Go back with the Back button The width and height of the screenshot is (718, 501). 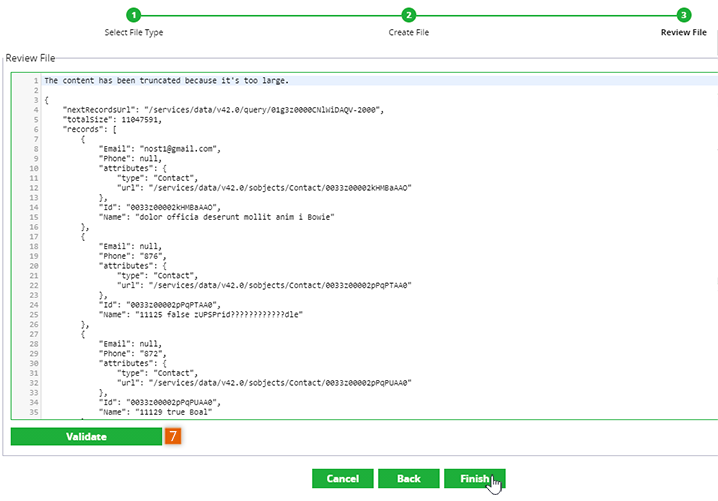(408, 479)
